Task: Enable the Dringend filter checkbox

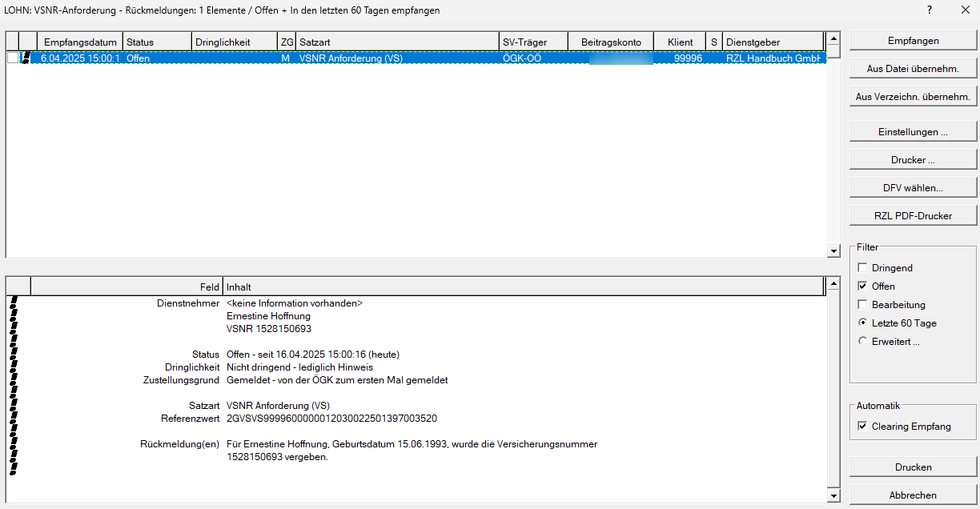Action: (x=862, y=268)
